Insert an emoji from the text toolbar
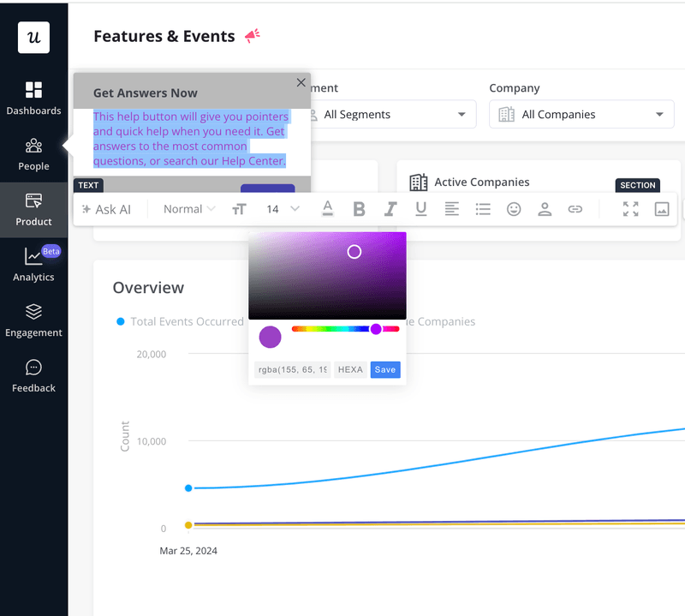This screenshot has width=685, height=616. [514, 208]
